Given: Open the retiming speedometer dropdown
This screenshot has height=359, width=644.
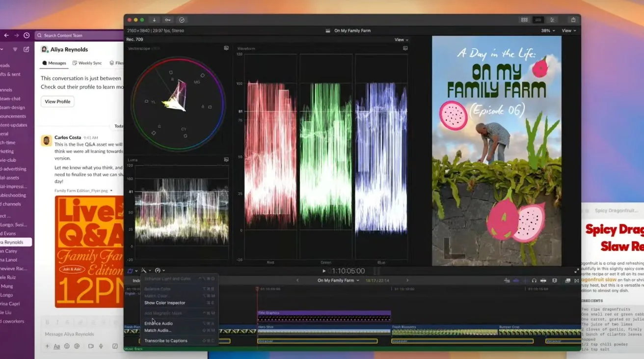Looking at the screenshot, I should (160, 271).
